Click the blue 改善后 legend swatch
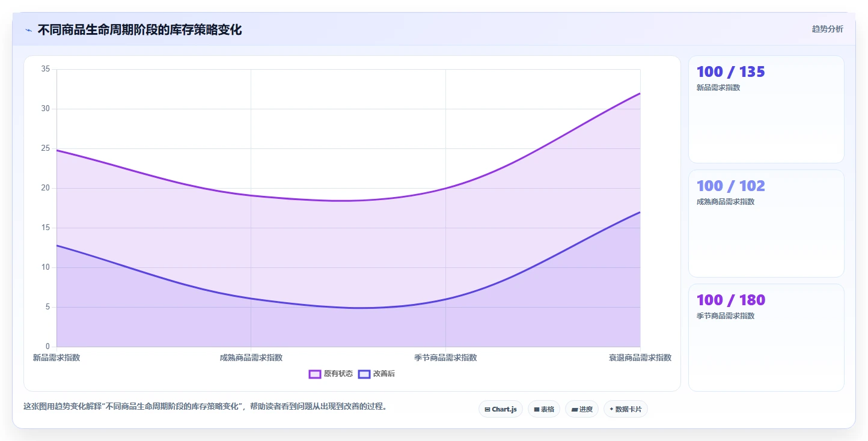Viewport: 868px width, 441px height. click(364, 374)
